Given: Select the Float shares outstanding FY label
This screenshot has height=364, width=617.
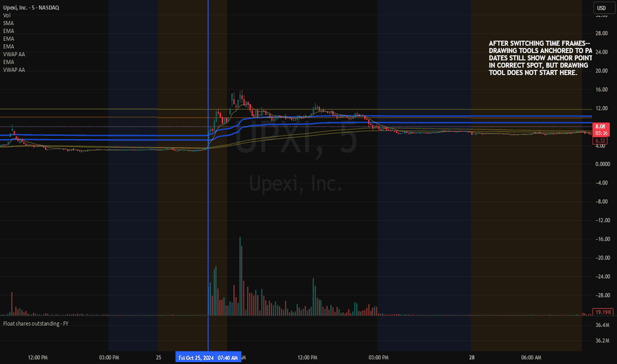Looking at the screenshot, I should point(36,324).
